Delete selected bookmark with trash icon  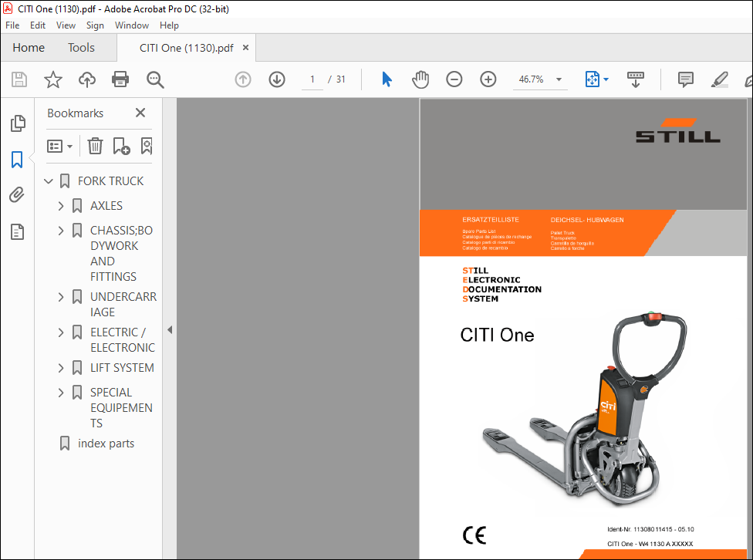[x=95, y=146]
